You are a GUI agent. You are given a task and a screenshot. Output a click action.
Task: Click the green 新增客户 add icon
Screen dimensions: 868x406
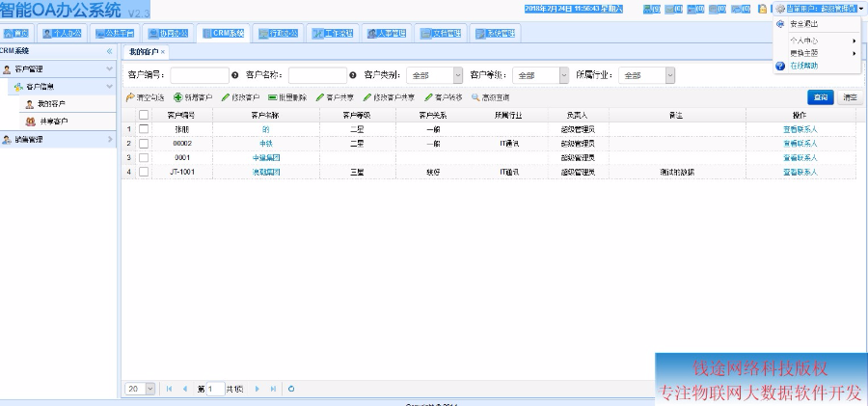[177, 97]
